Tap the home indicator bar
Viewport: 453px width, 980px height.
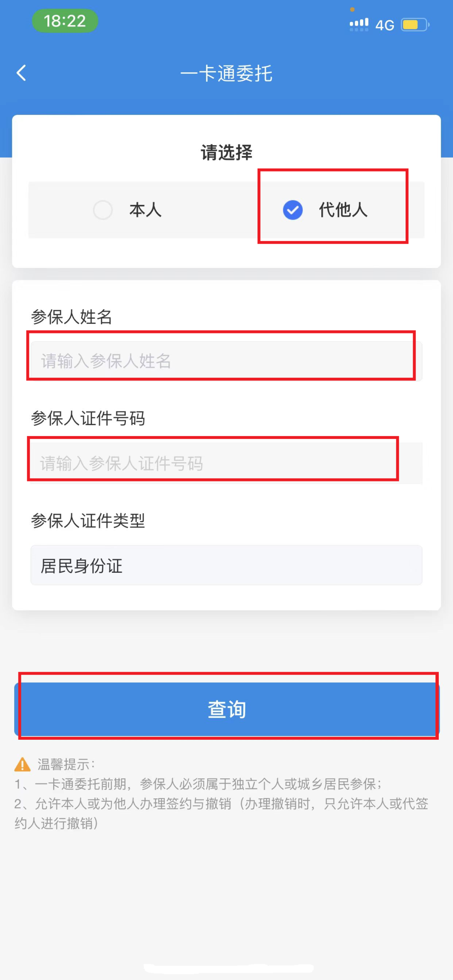[229, 968]
